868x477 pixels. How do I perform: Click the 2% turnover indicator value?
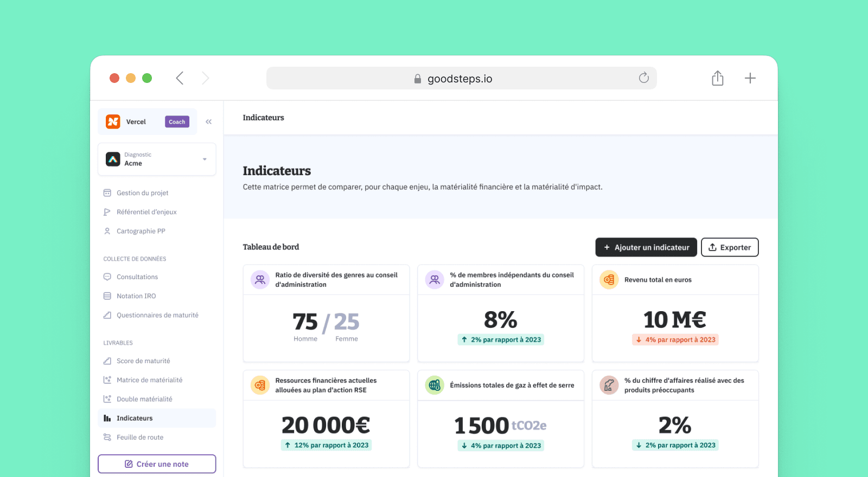coord(675,426)
